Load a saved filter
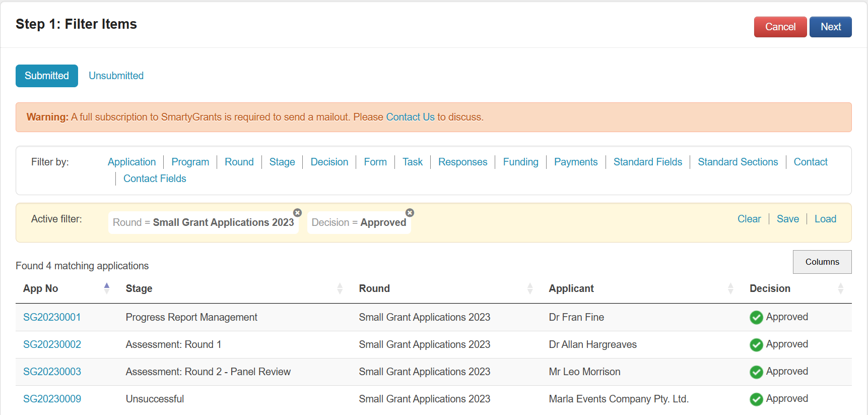 pos(825,219)
